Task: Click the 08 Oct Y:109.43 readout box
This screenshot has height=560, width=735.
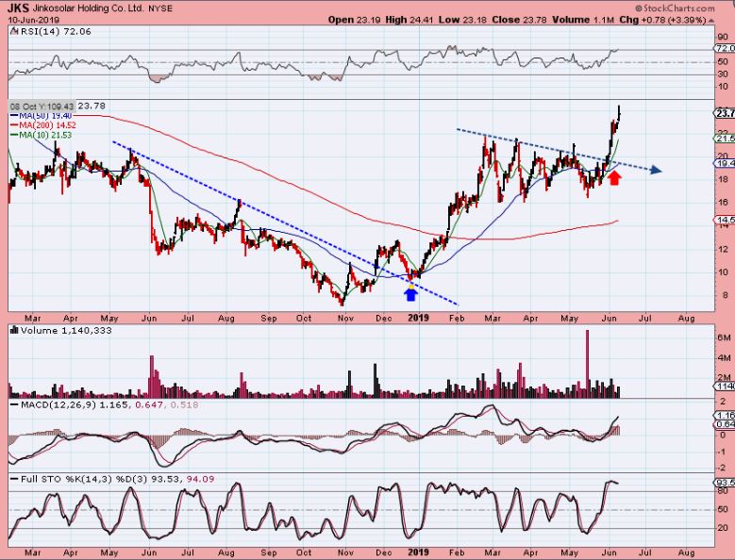Action: 42,107
